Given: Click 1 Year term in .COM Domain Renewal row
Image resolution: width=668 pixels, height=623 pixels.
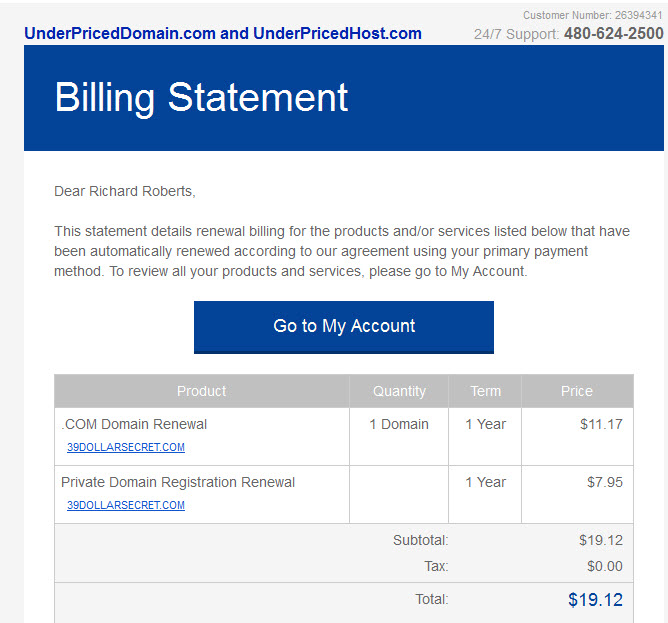Looking at the screenshot, I should pos(485,424).
